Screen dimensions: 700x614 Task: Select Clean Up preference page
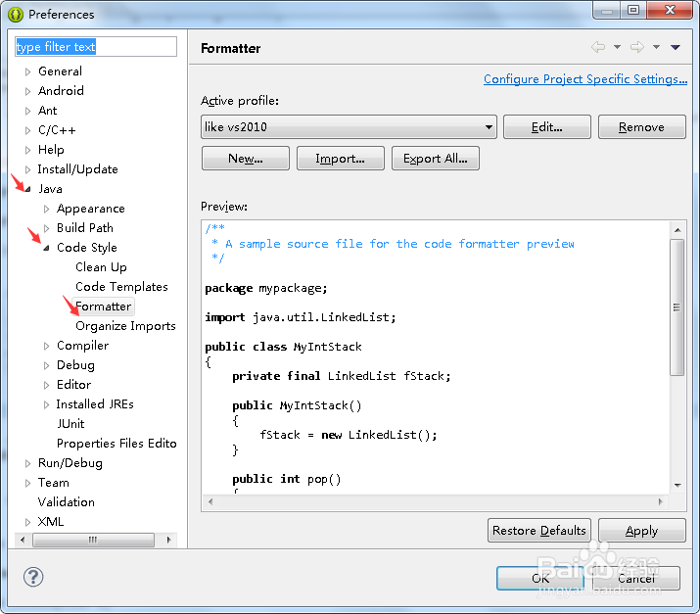101,267
